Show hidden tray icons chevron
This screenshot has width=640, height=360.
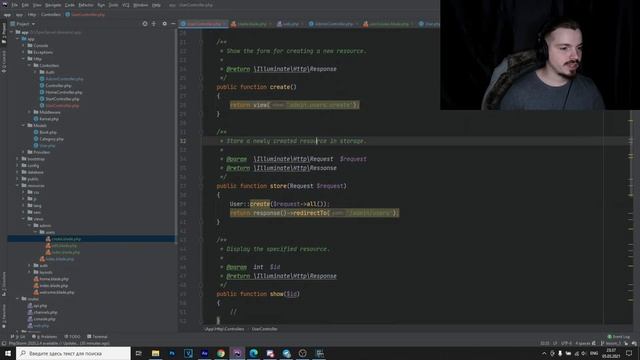click(x=544, y=353)
